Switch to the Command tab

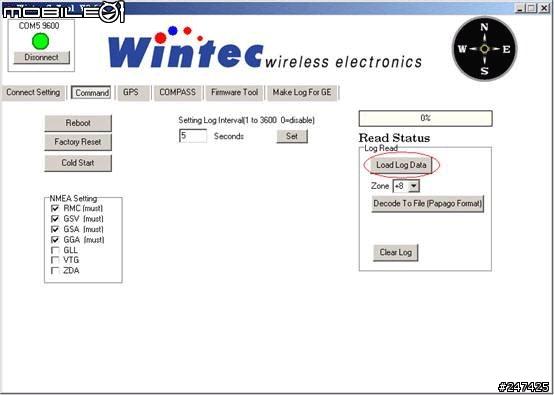pos(92,93)
